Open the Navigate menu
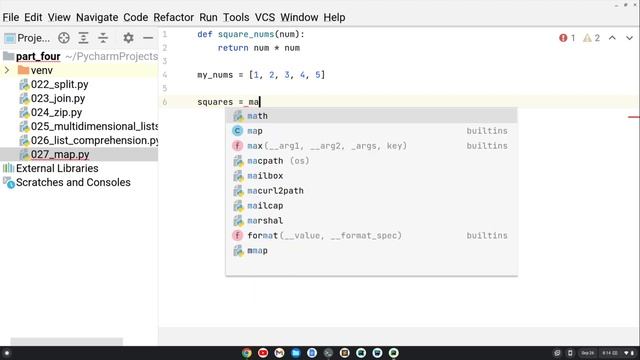 97,18
